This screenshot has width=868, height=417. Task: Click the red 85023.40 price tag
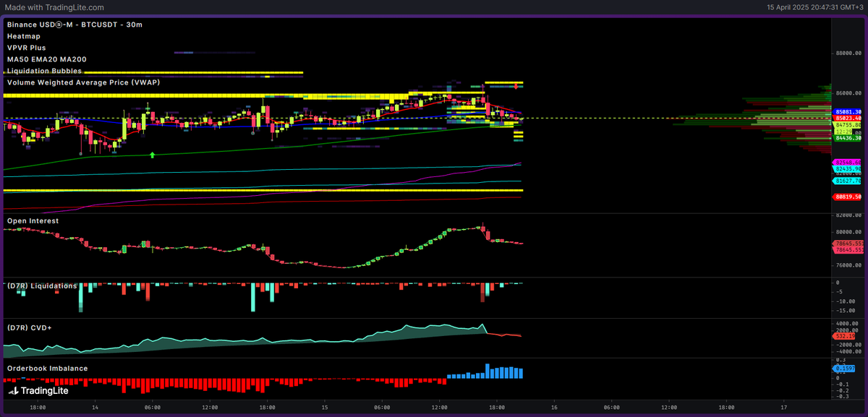(848, 118)
